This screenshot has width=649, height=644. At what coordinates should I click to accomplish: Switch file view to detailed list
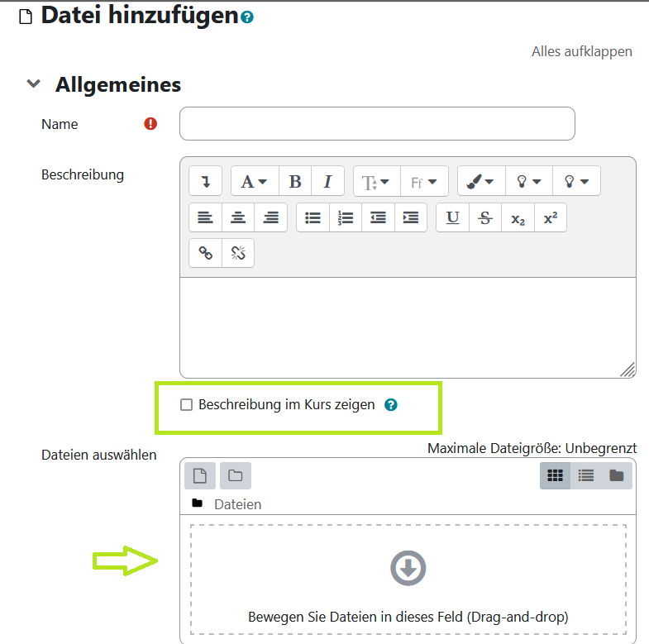tap(586, 475)
